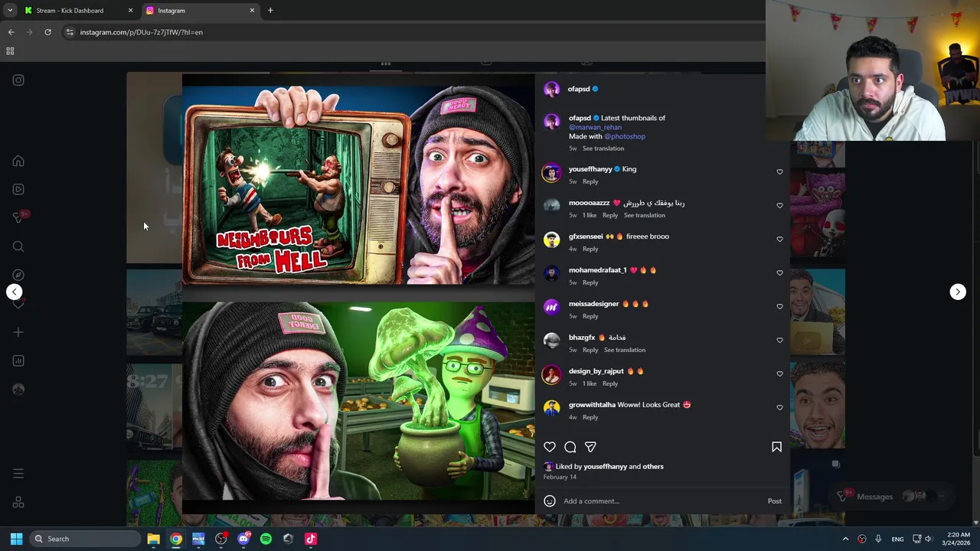Screen dimensions: 980x551
Task: Open emoji picker in comment box
Action: tap(550, 501)
